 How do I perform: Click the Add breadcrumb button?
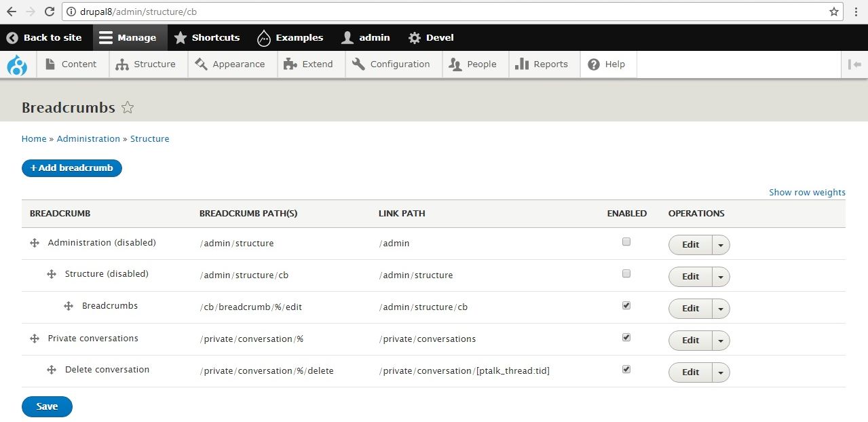click(x=71, y=168)
